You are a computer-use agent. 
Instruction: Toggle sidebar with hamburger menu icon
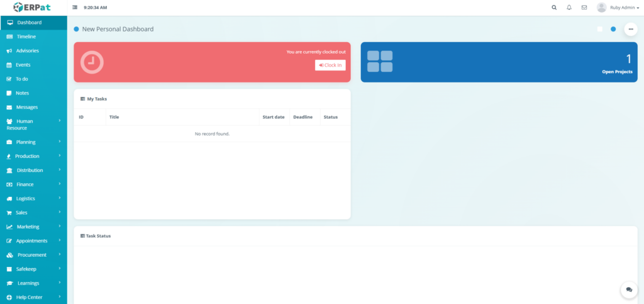point(75,8)
